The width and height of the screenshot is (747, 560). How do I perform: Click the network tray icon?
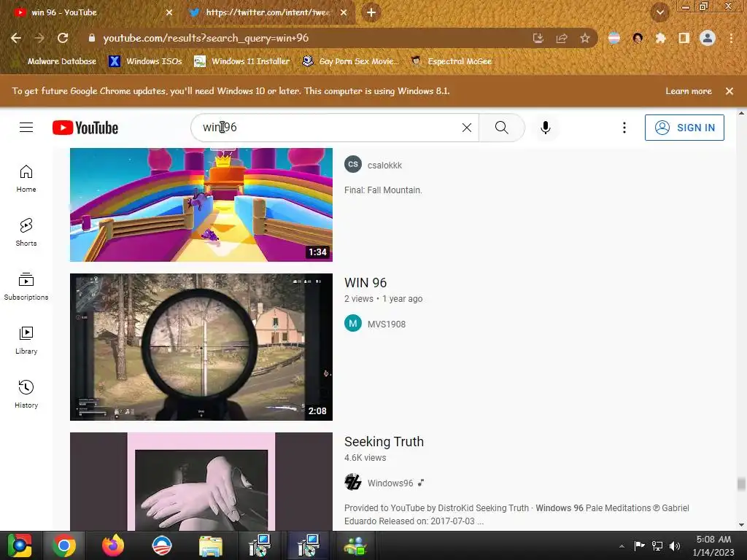click(657, 546)
